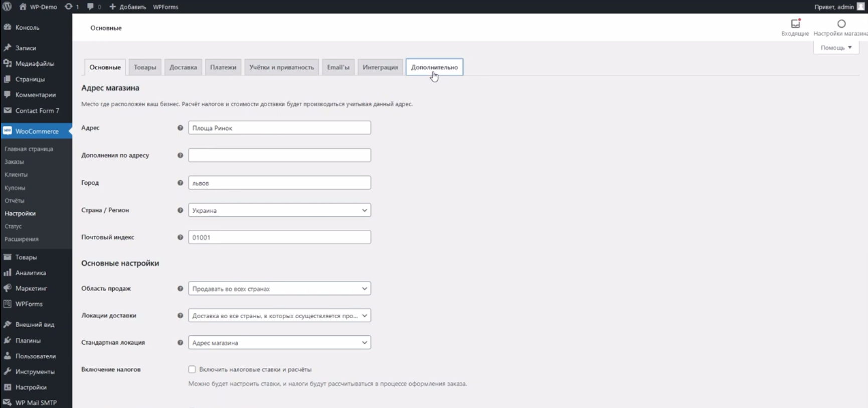Click help icon beside Область продаж
Screen dimensions: 868x408
coord(180,289)
